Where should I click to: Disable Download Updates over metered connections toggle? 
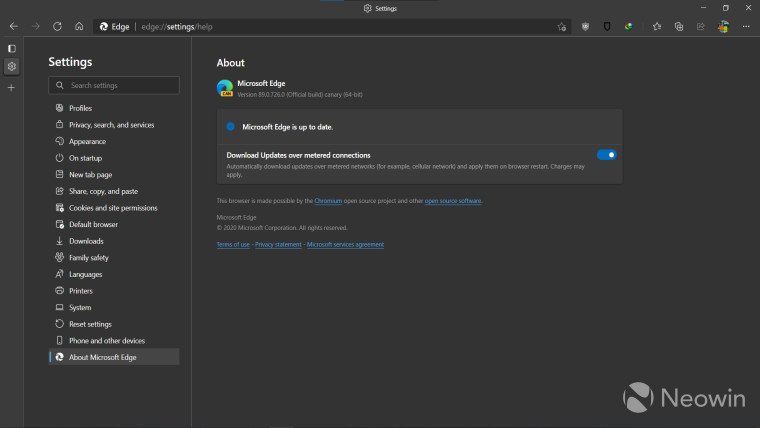pyautogui.click(x=606, y=155)
